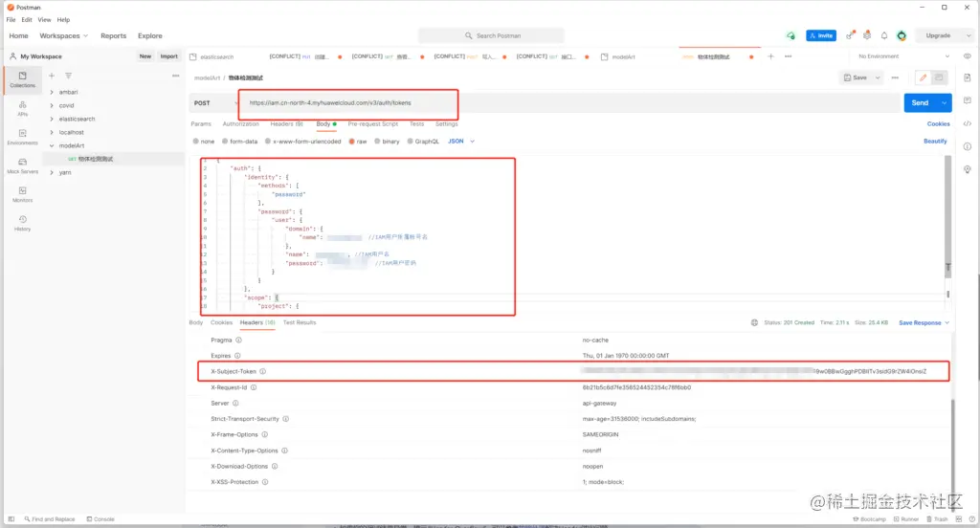Expand the yarn collection
This screenshot has height=528, width=980.
coord(52,172)
